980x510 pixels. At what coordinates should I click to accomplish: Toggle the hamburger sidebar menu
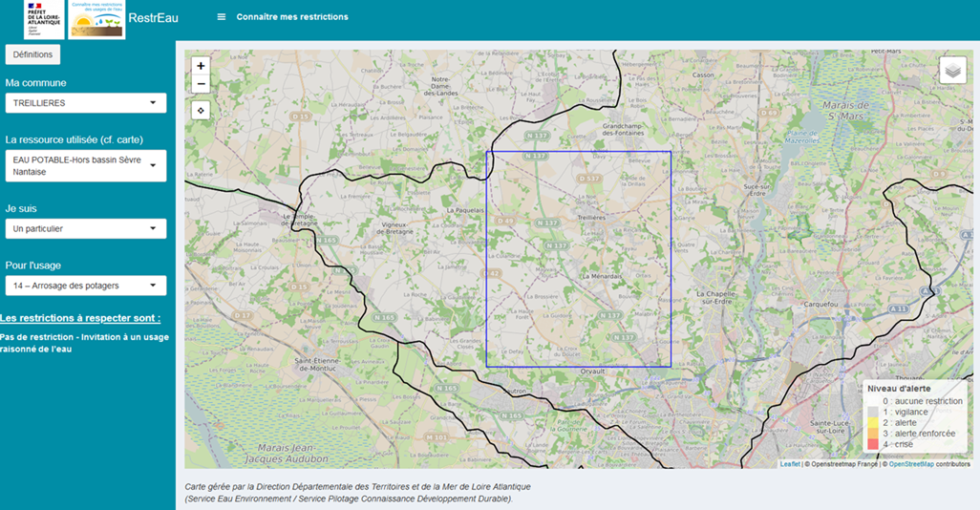tap(222, 17)
